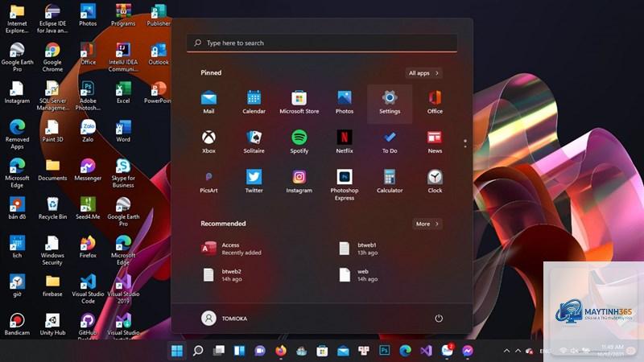Open Microsoft Edge from the taskbar
Screen dimensions: 644x362
tap(406, 351)
